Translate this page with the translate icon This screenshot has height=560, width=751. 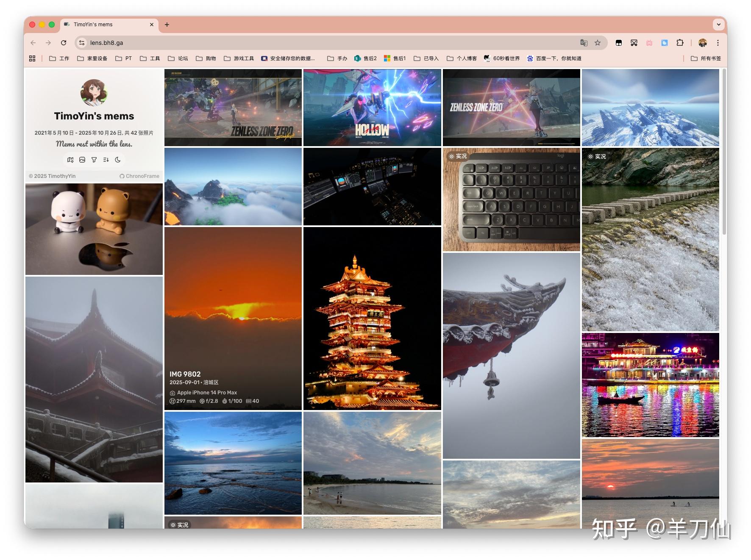click(x=584, y=43)
